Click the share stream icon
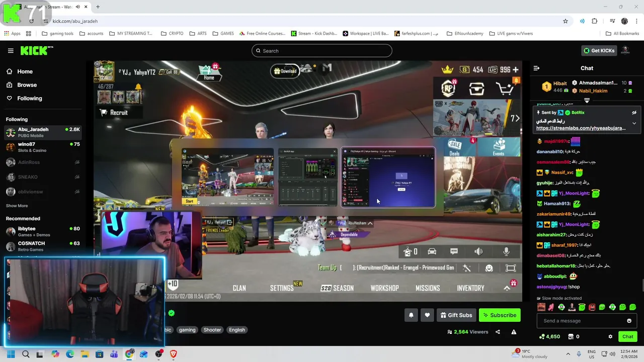 [498, 332]
